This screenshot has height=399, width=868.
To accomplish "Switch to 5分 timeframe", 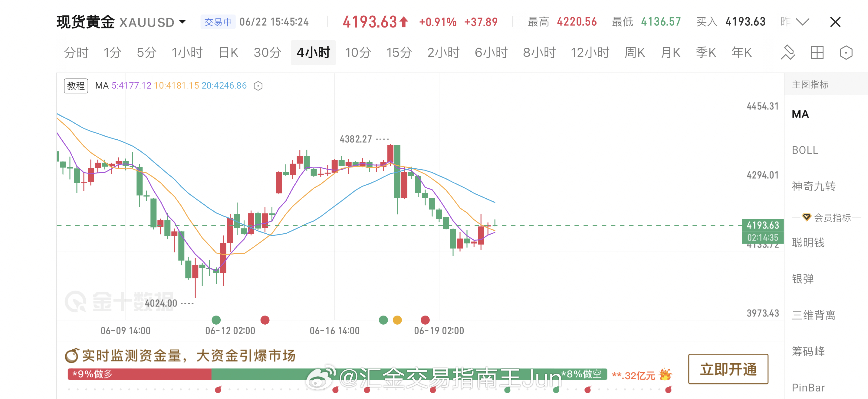I will click(146, 53).
